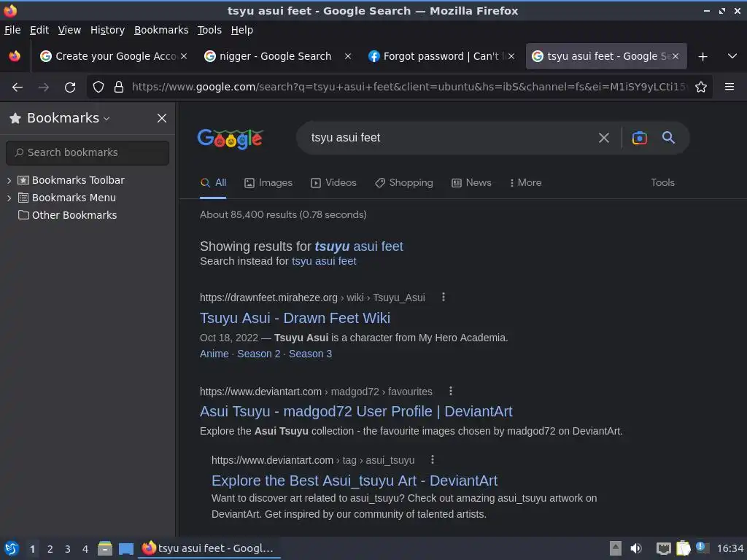This screenshot has width=747, height=560.
Task: List all tabs with the chevron
Action: (732, 56)
